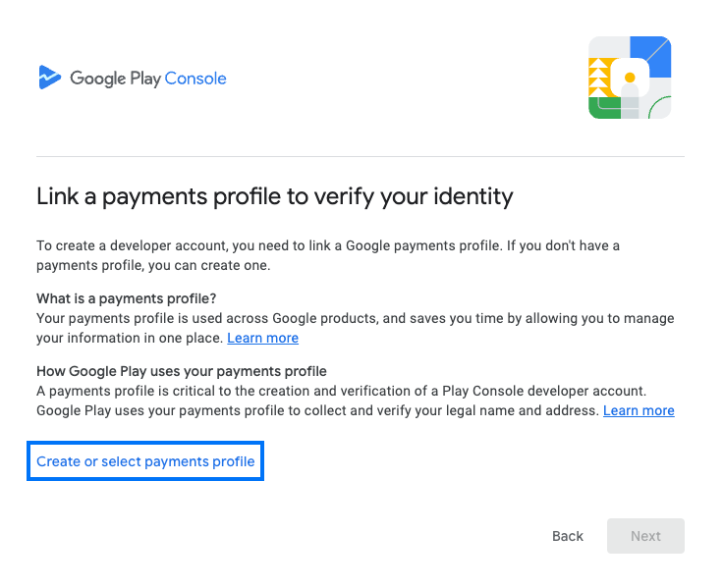Open Learn more about how Google Play uses profiles
The height and width of the screenshot is (588, 723).
(639, 410)
